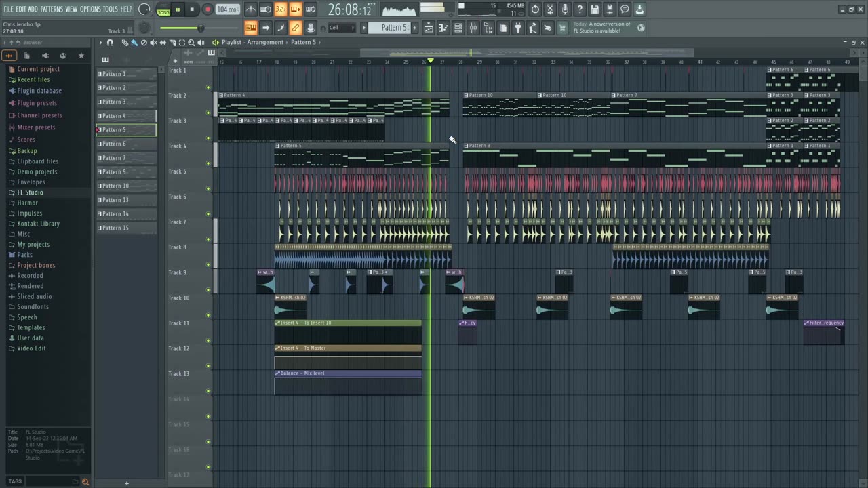Expand the Packs folder in browser
868x488 pixels.
[24, 255]
